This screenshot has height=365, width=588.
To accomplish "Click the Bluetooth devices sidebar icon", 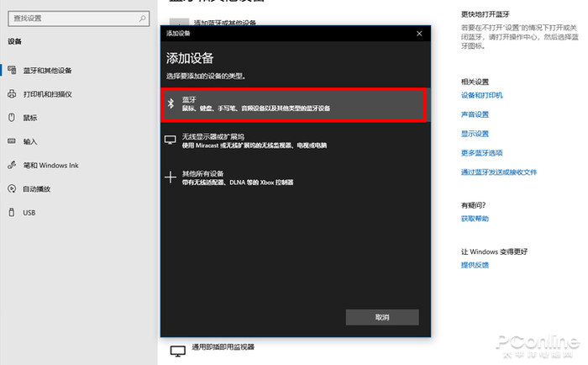I will 12,70.
